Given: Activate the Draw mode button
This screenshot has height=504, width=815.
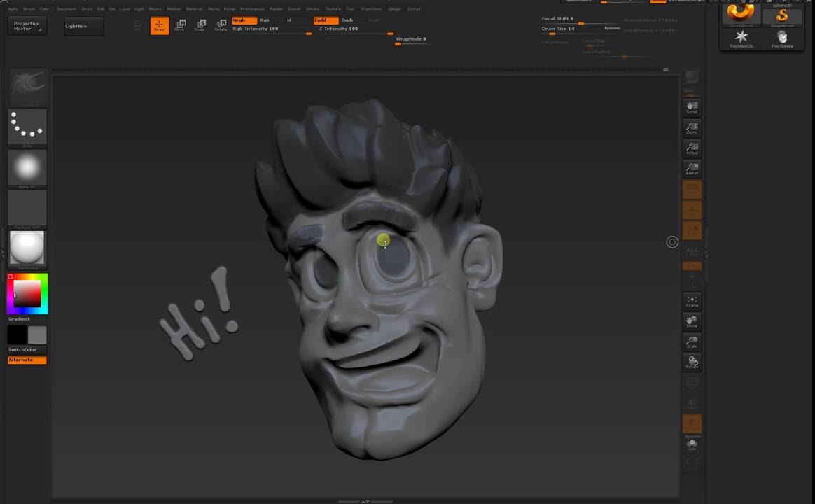Looking at the screenshot, I should click(159, 25).
